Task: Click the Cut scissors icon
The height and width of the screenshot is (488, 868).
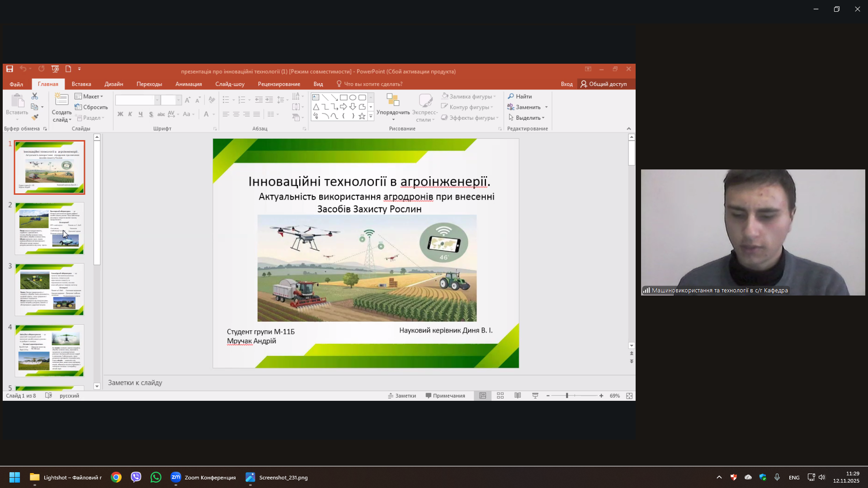Action: click(x=35, y=96)
